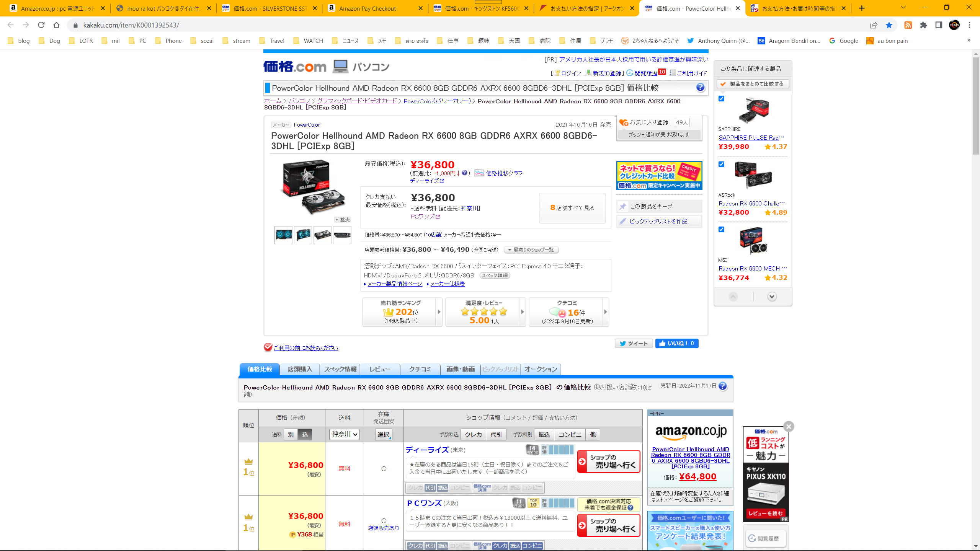This screenshot has height=551, width=980.
Task: Open Amazon ad price ¥64,800 link
Action: (x=697, y=477)
